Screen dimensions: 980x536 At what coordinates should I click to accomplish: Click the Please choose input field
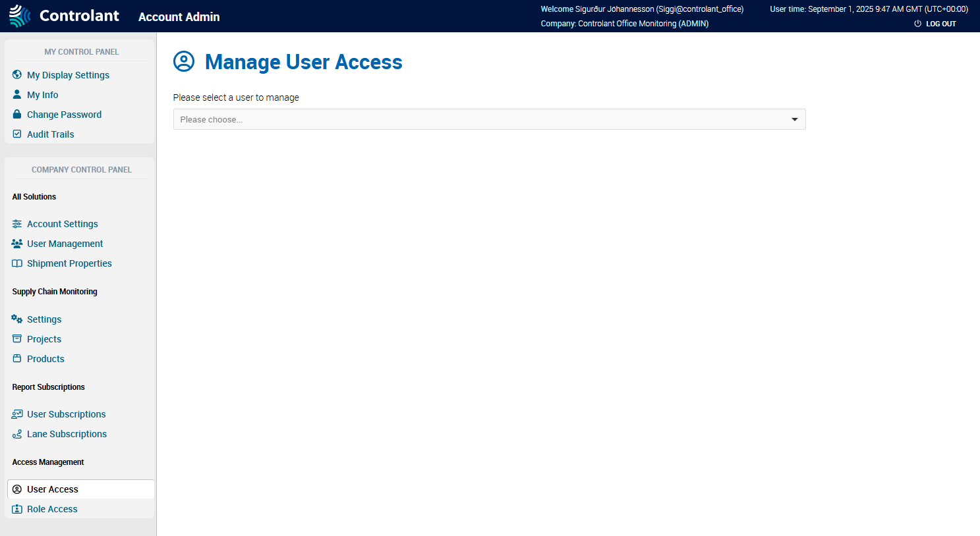coord(395,119)
